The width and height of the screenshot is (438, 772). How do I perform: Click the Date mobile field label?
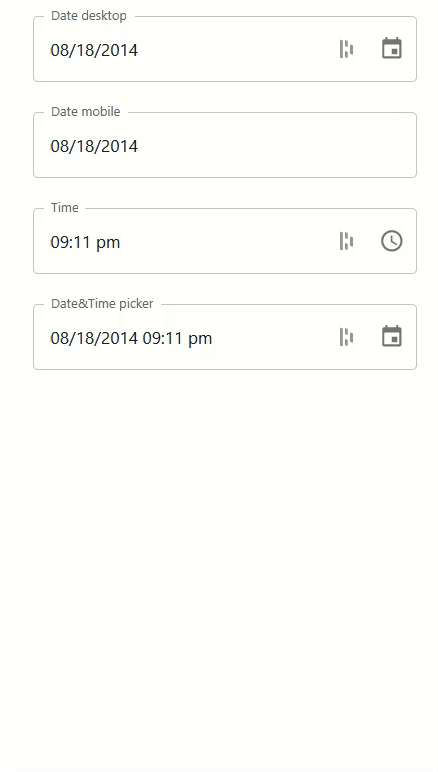pos(86,112)
